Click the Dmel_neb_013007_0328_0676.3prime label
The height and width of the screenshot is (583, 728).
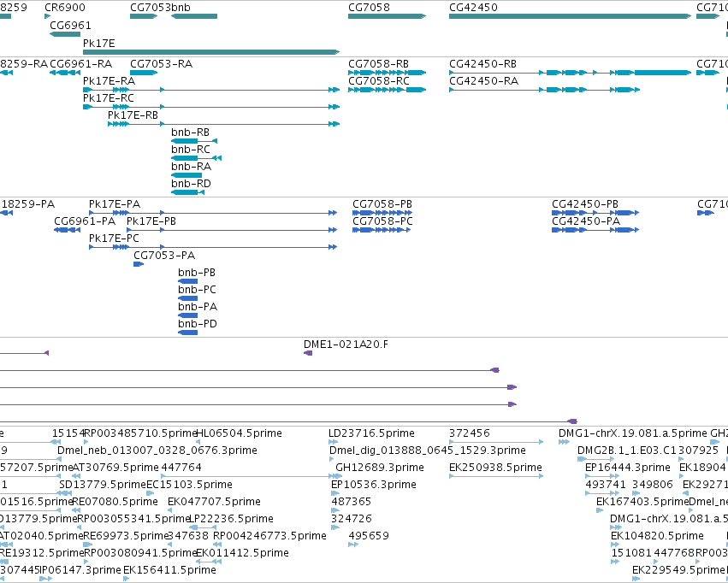157,450
